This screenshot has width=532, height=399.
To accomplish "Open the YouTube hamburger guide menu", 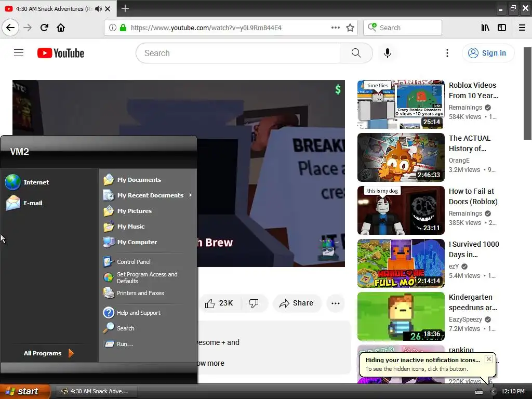I will pos(19,53).
